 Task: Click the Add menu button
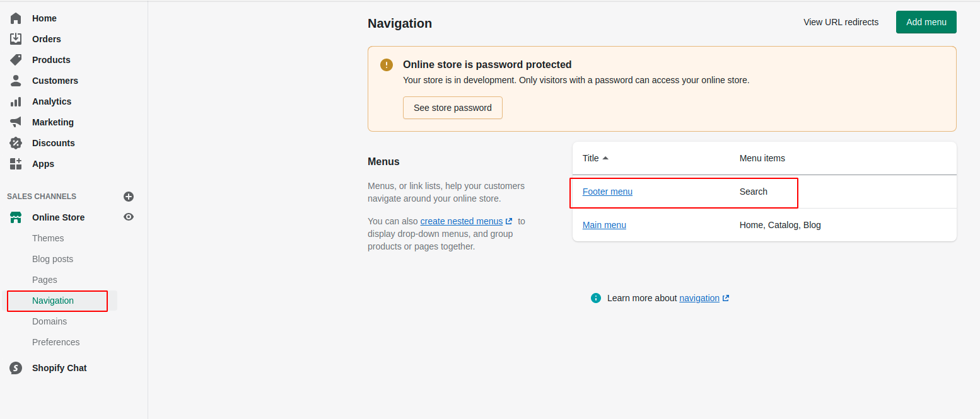pyautogui.click(x=926, y=22)
